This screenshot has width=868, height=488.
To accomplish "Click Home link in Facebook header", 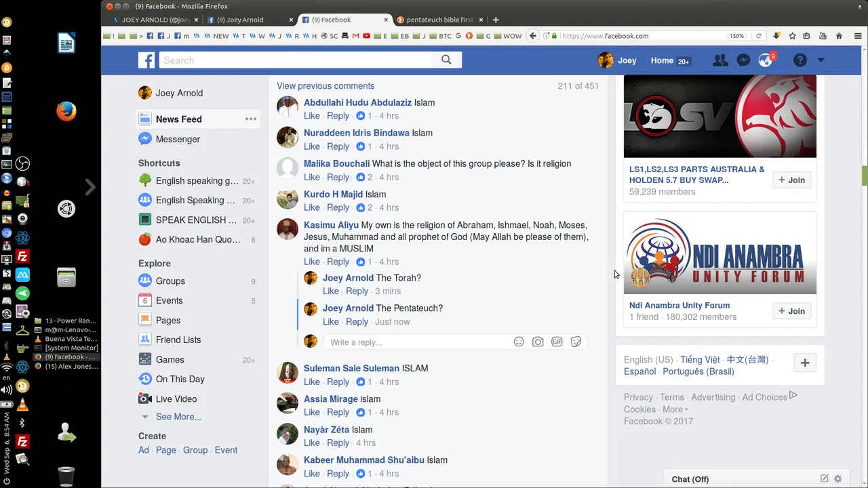I will 662,60.
